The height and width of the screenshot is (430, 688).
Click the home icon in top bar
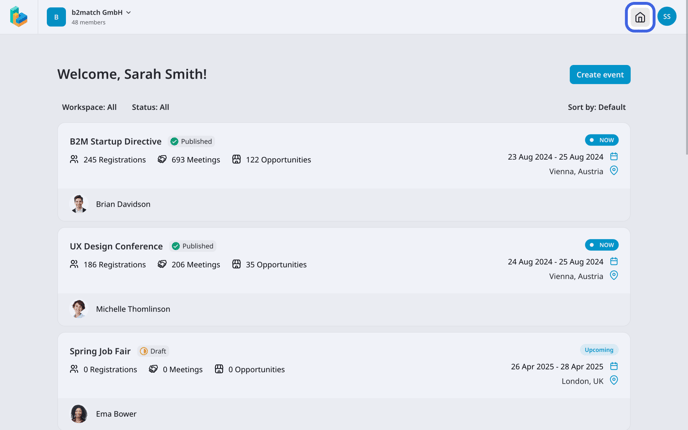[x=640, y=17]
